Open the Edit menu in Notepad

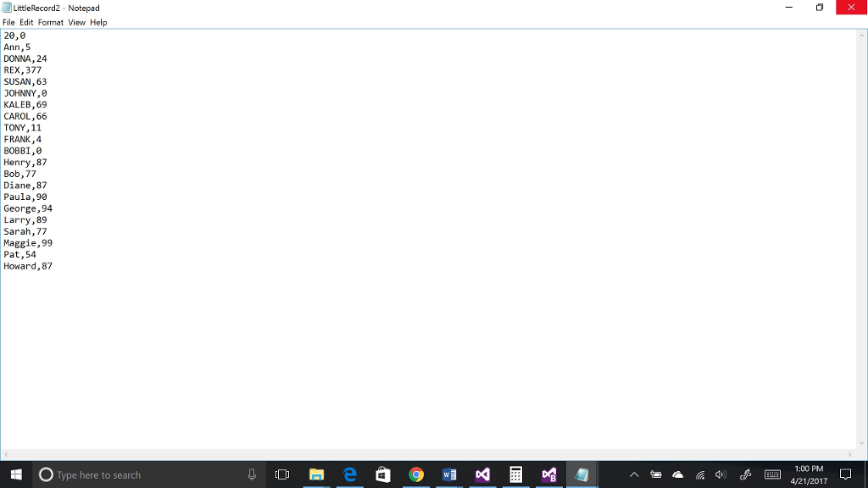26,22
